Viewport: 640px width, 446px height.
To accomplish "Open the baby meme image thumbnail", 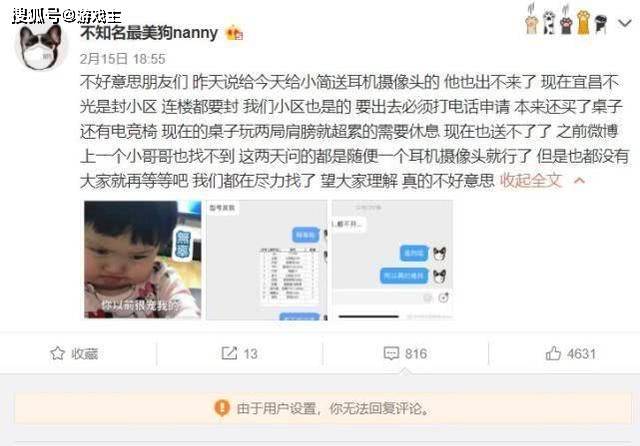I will (x=142, y=260).
